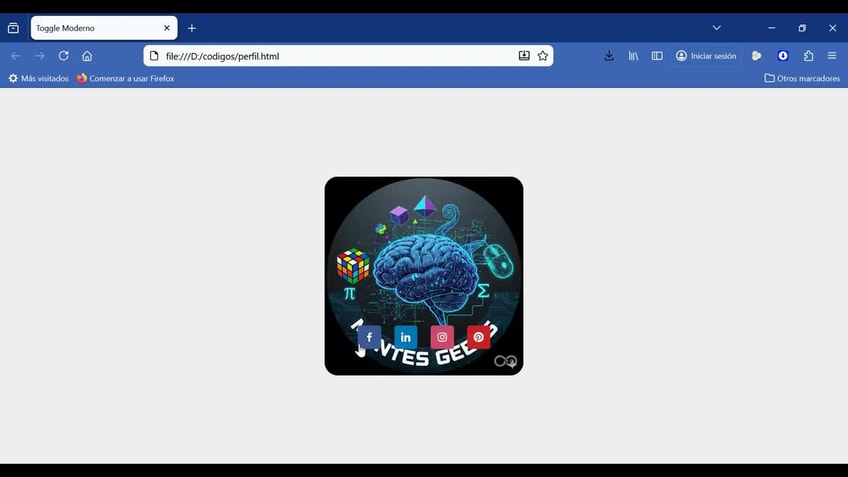
Task: Open the Facebook social icon
Action: click(x=369, y=337)
